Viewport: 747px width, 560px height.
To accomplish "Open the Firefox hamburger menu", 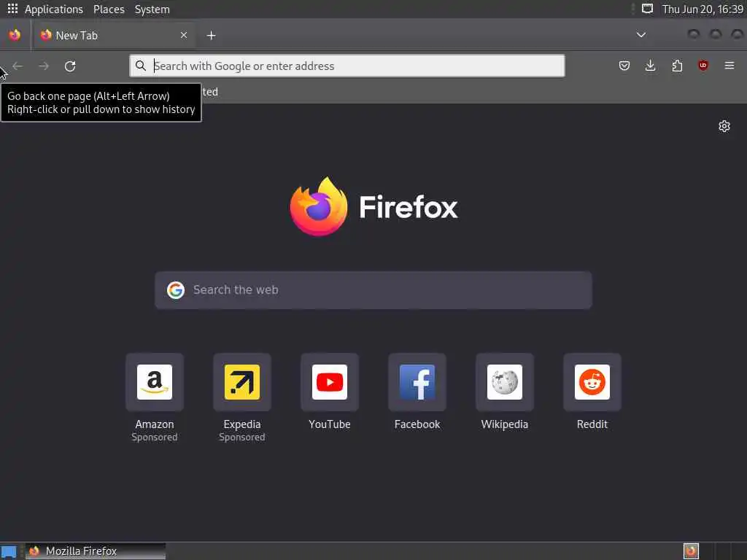I will point(729,66).
